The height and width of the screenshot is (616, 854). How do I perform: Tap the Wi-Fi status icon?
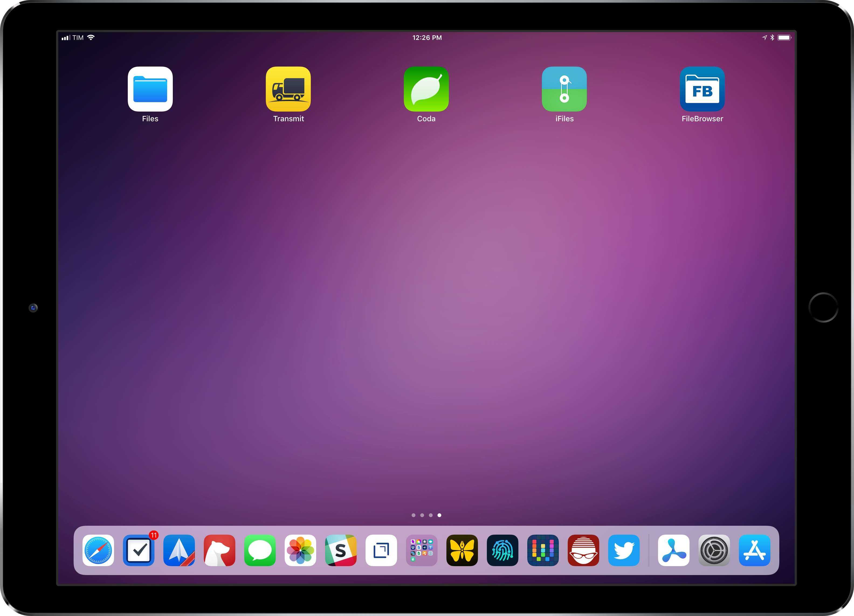(x=91, y=37)
